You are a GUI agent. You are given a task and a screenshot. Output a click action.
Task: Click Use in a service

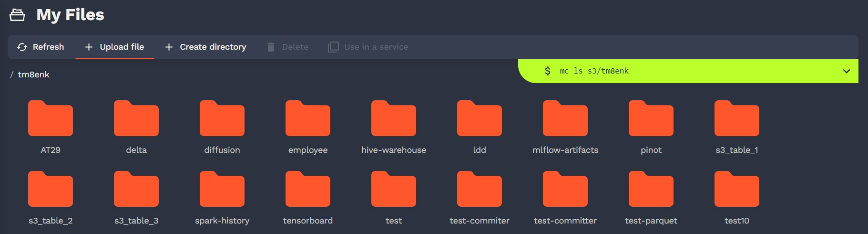[x=368, y=47]
